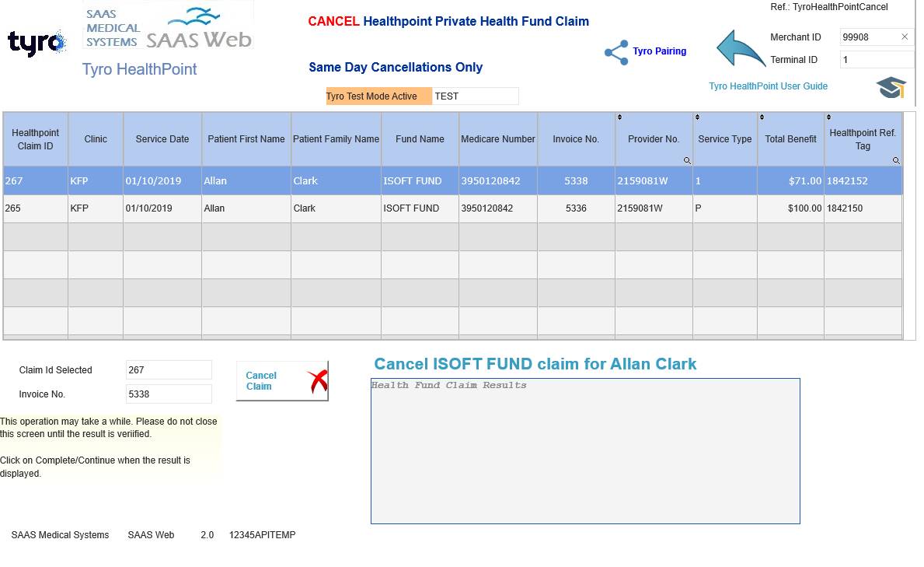The image size is (924, 567).
Task: Click the sort arrows in Provider No. header
Action: (x=619, y=117)
